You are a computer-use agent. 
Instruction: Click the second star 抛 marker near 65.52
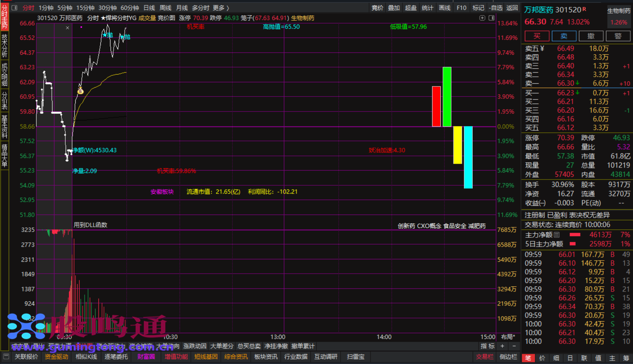pyautogui.click(x=125, y=37)
